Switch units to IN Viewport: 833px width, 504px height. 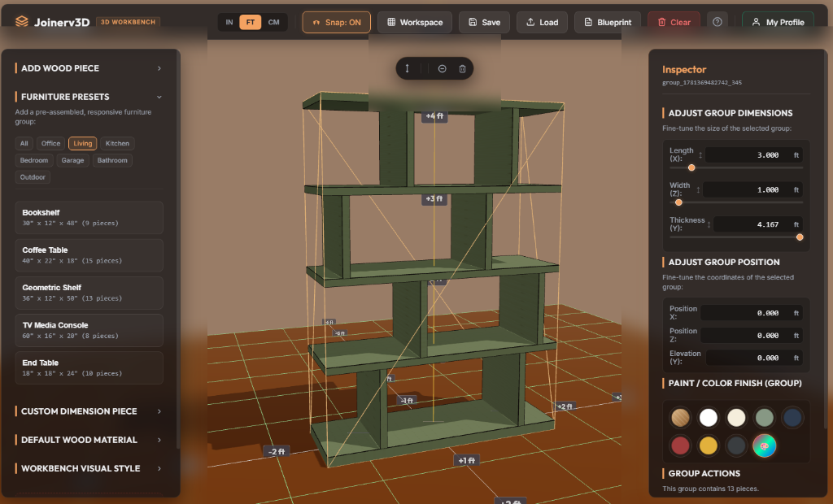coord(229,22)
